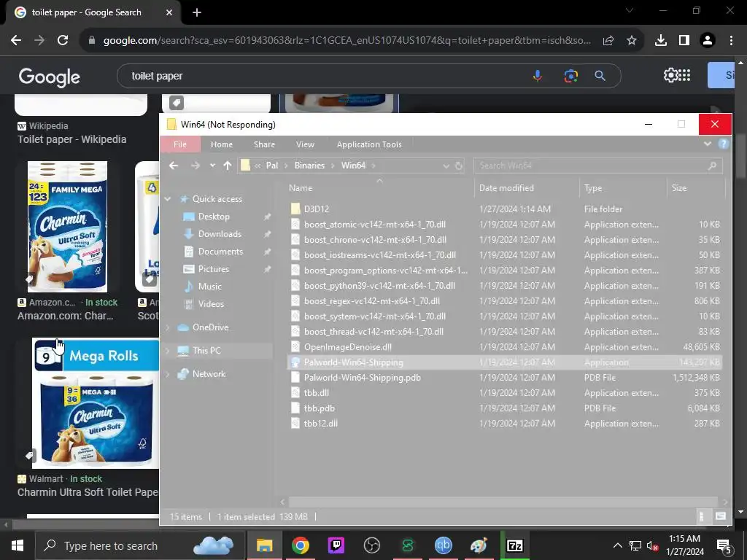The width and height of the screenshot is (747, 560).
Task: Open the File menu in Explorer
Action: (180, 144)
